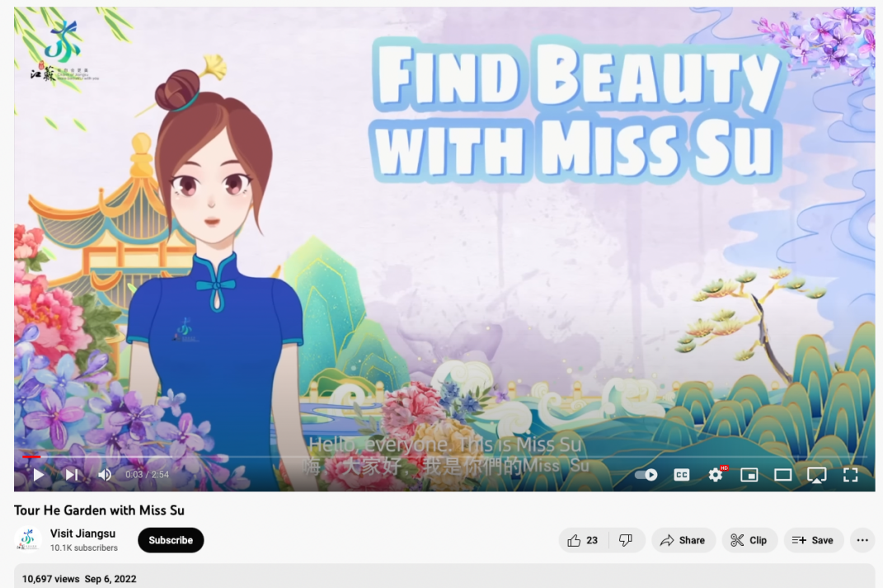Skip to the next video
The image size is (883, 588).
(x=72, y=475)
